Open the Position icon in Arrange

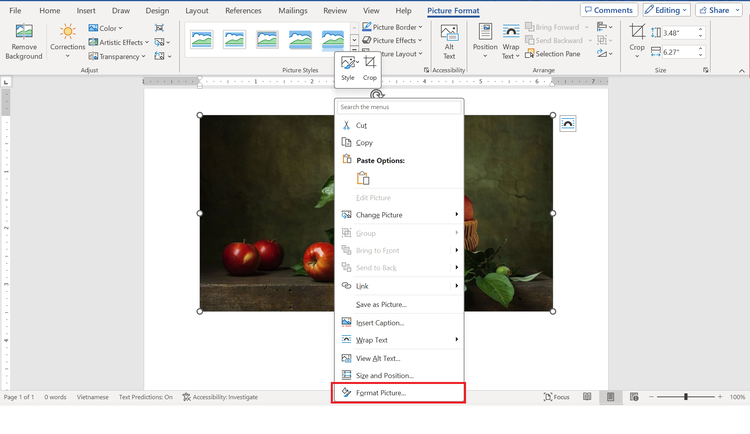[x=485, y=32]
